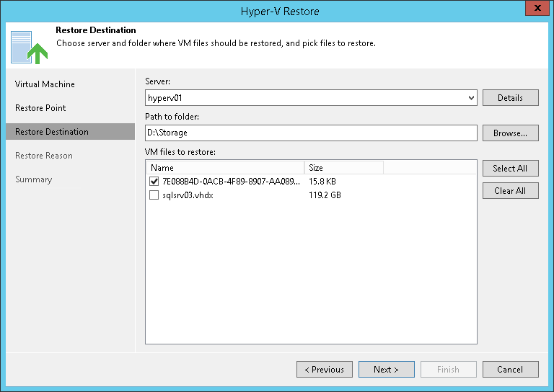Close the Hyper-V Restore dialog
The height and width of the screenshot is (392, 554).
pos(535,10)
